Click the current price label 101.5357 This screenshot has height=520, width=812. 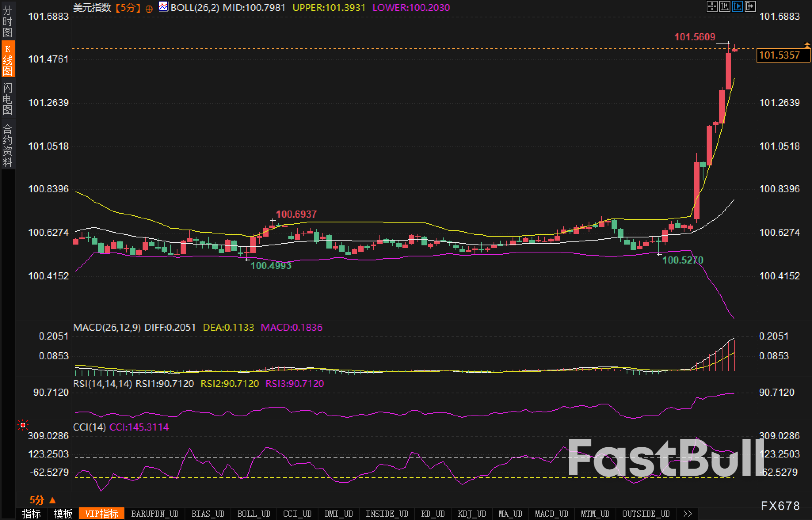click(780, 55)
